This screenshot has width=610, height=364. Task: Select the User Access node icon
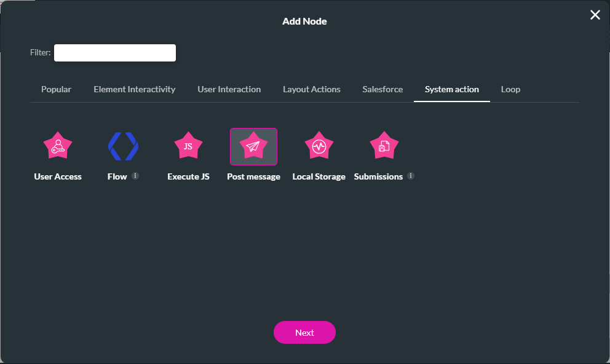point(58,146)
